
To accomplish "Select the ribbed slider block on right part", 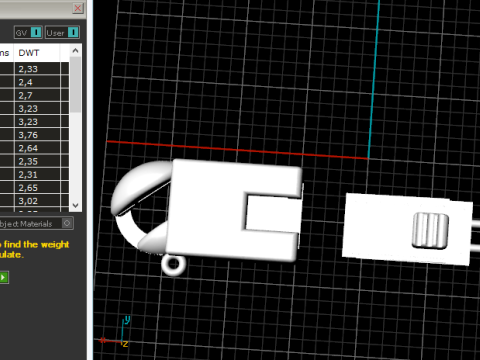I will coord(430,231).
